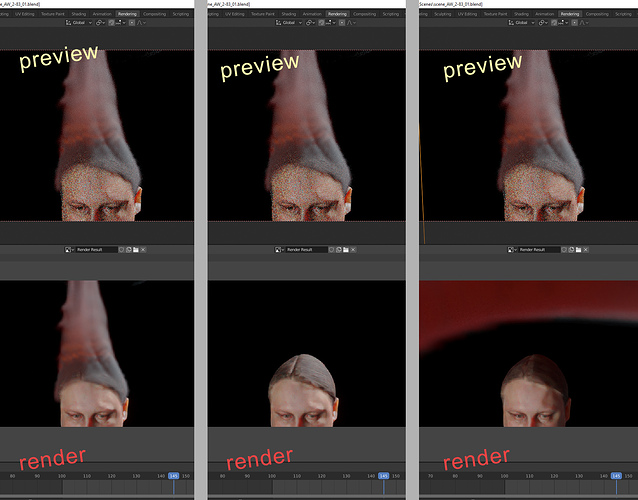Open Texture Paint tab in middle panel
Image resolution: width=638 pixels, height=500 pixels.
pyautogui.click(x=263, y=14)
